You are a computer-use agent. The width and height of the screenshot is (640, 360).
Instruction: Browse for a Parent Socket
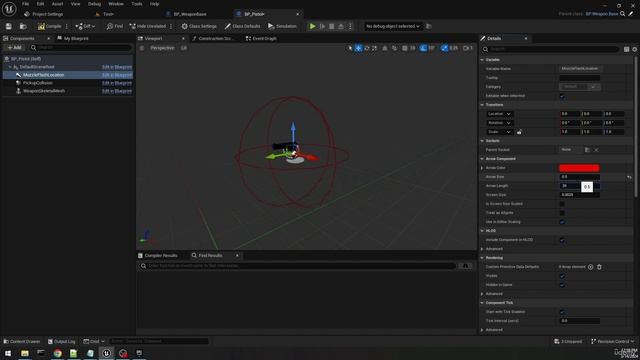click(x=587, y=150)
